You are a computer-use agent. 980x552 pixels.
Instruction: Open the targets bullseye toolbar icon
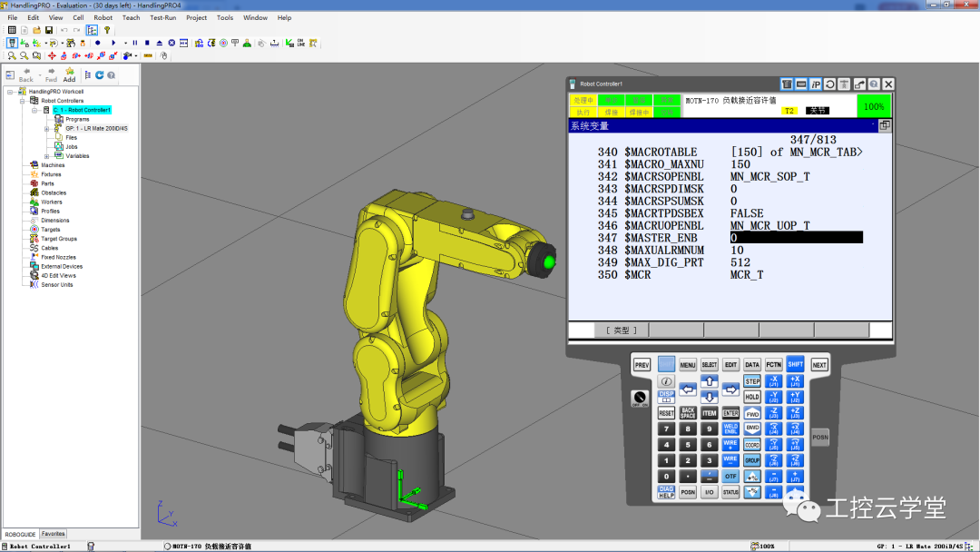click(223, 44)
